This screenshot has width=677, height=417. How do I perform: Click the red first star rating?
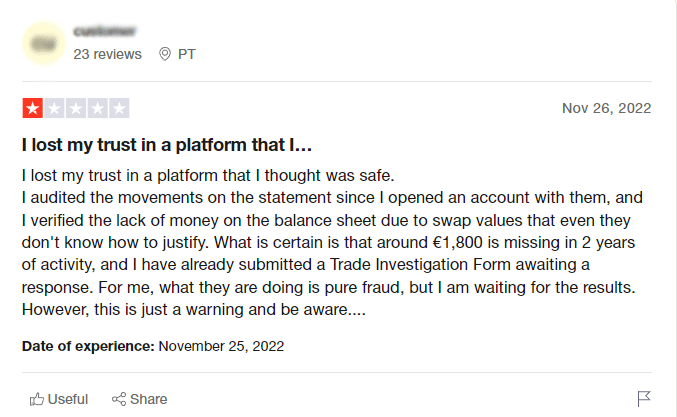pyautogui.click(x=33, y=108)
